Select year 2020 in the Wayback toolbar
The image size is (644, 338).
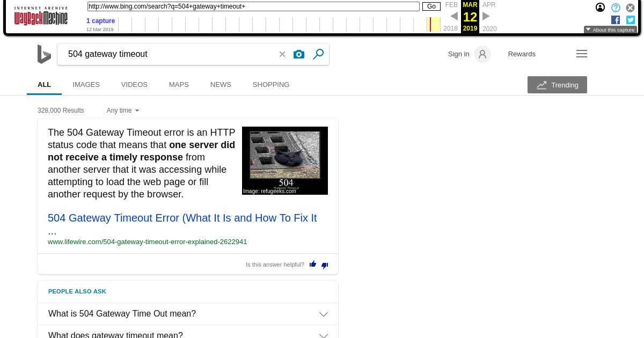489,29
